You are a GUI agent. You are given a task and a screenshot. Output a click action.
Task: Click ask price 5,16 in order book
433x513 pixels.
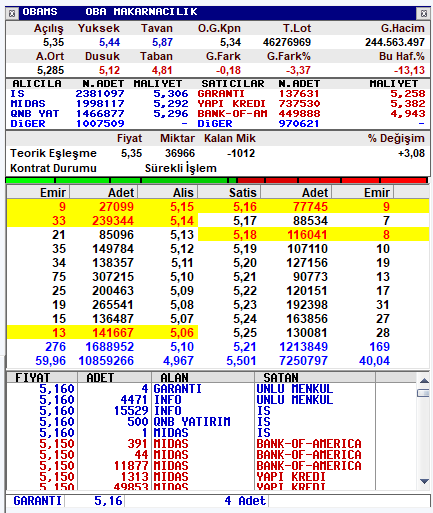tap(245, 207)
